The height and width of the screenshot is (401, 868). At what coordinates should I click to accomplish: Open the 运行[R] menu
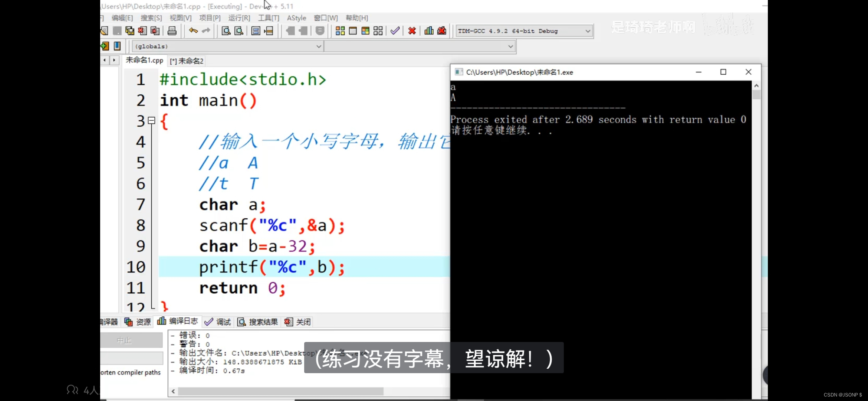[239, 18]
